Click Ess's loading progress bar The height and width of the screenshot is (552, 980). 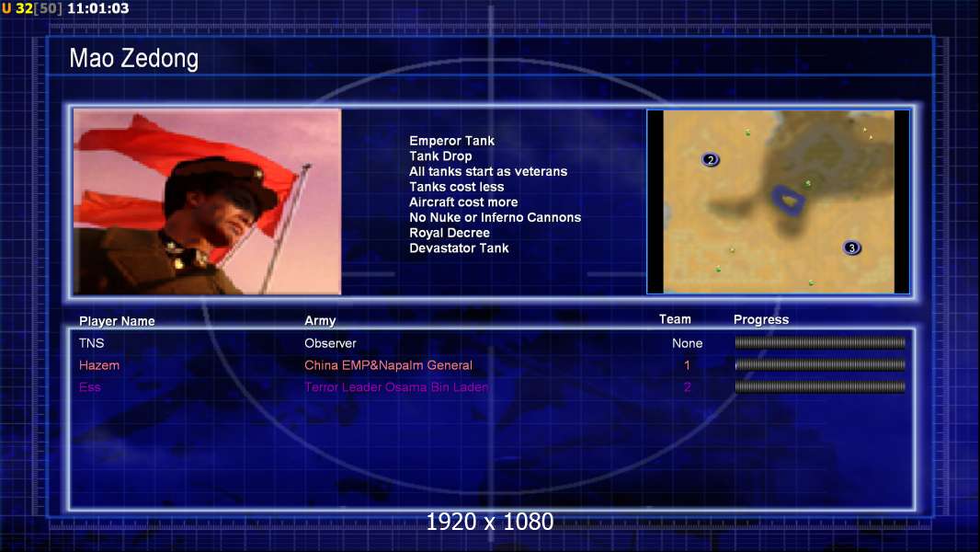point(820,387)
